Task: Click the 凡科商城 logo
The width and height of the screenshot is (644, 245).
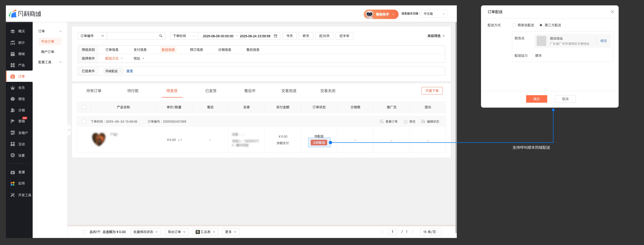Action: 25,13
